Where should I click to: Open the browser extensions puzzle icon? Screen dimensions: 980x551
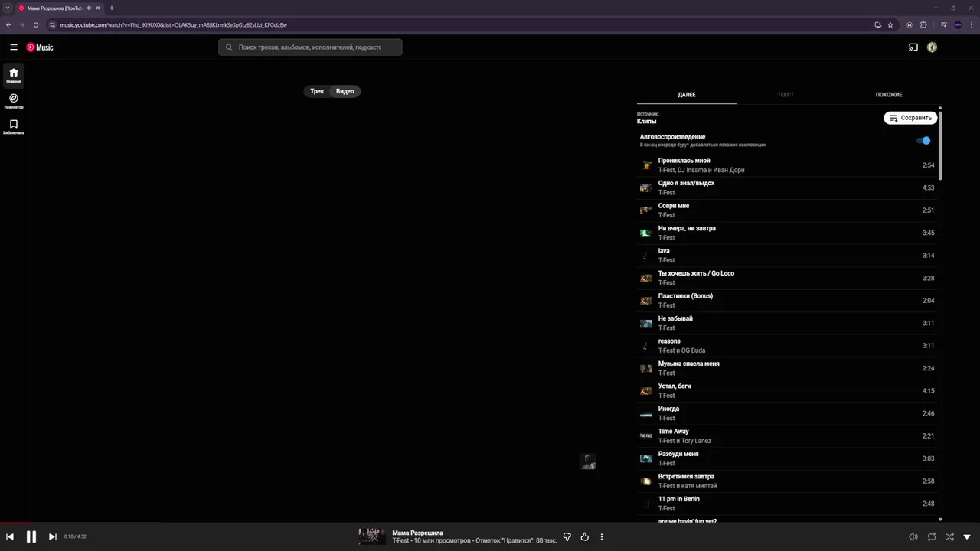tap(923, 24)
